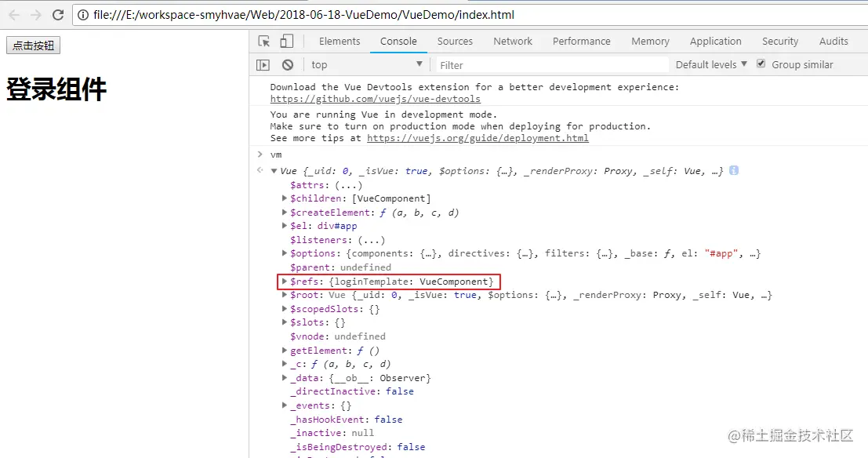This screenshot has height=458, width=868.
Task: Click the typed vm console command
Action: point(276,154)
